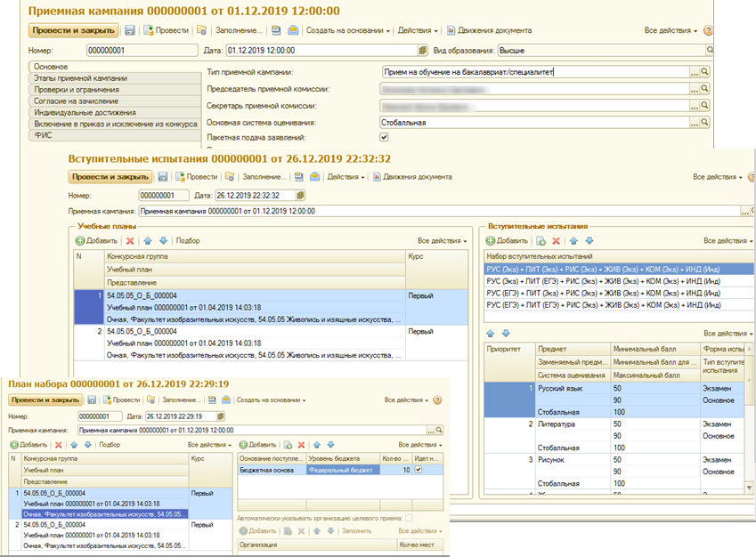
Task: Click the magnifier beside Основная система оценивания field
Action: (704, 123)
